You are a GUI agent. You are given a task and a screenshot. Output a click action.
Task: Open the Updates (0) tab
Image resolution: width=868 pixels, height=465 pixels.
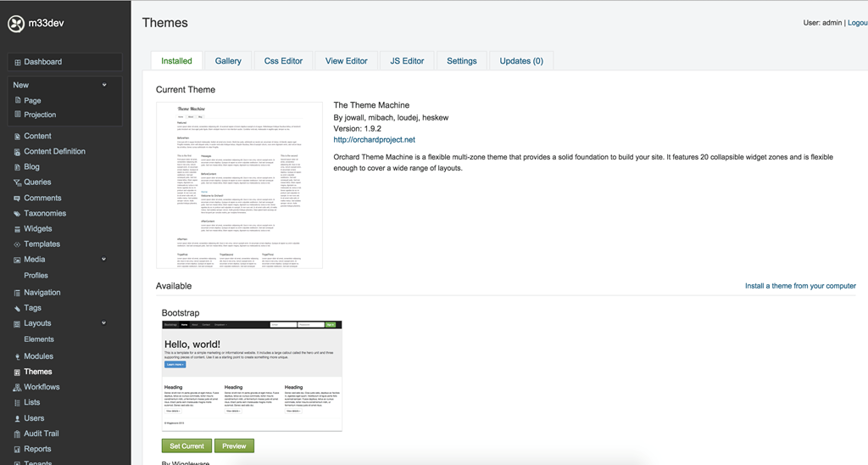521,61
